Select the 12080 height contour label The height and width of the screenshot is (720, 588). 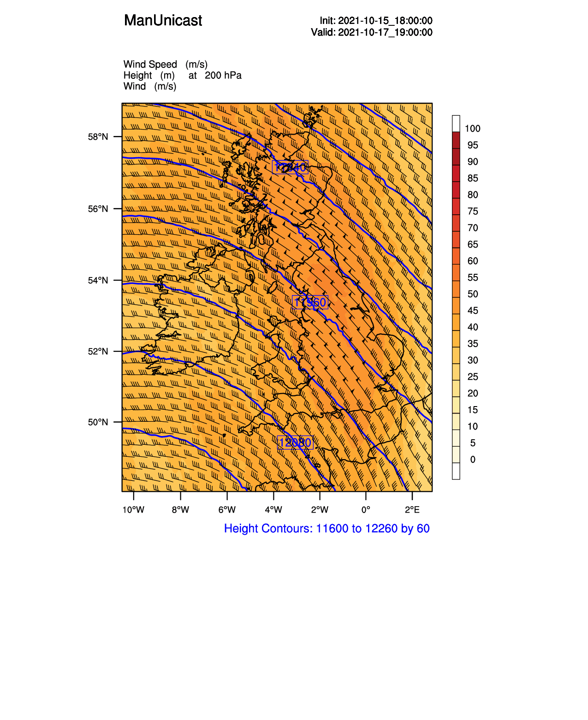(x=295, y=443)
